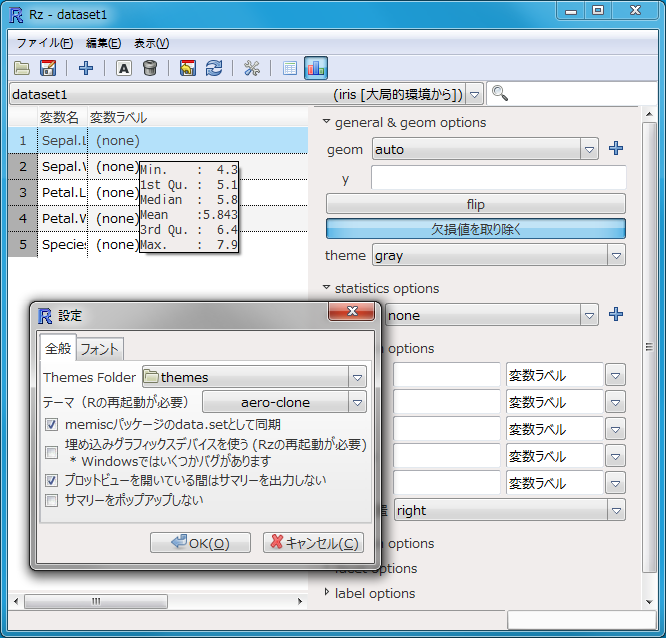
Task: Expand label options section
Action: coord(326,593)
